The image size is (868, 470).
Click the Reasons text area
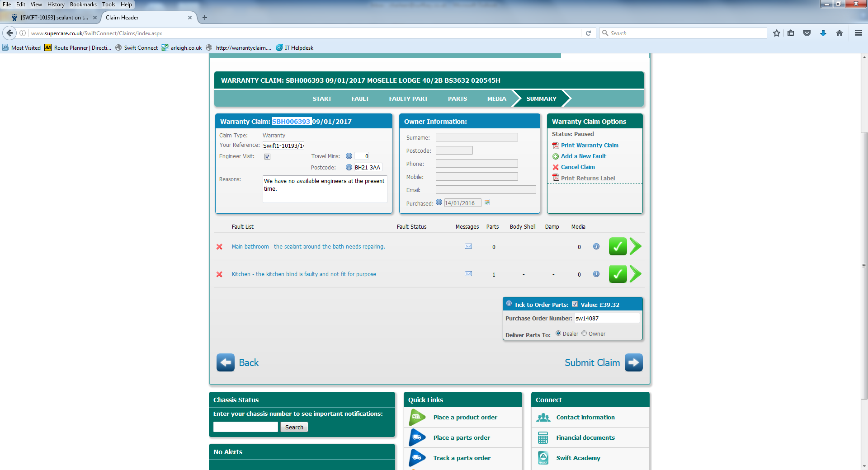[325, 189]
